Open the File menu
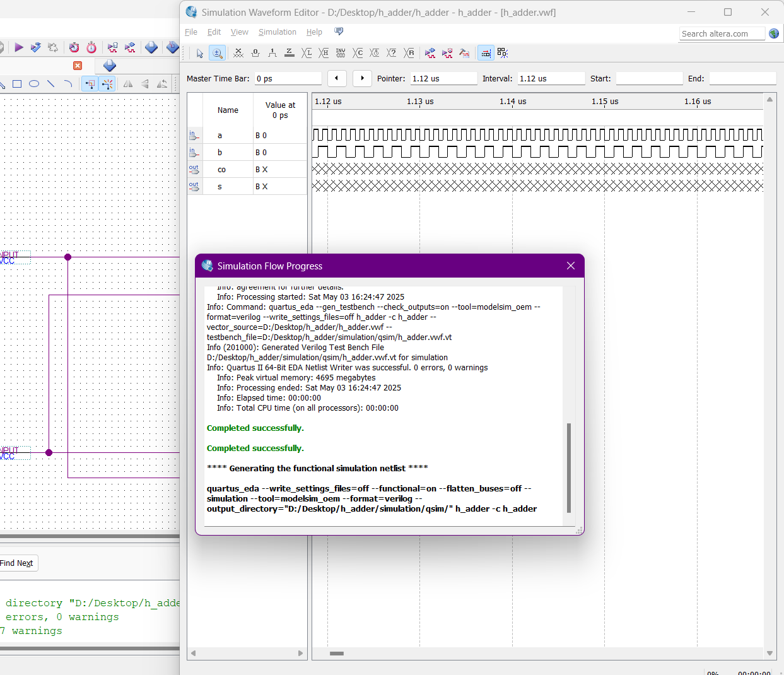784x675 pixels. [x=190, y=32]
